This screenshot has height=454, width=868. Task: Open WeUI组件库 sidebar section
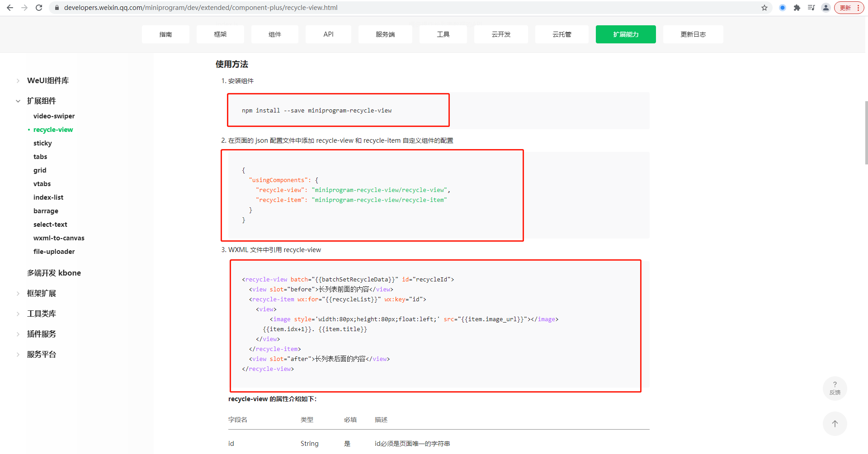pos(48,80)
